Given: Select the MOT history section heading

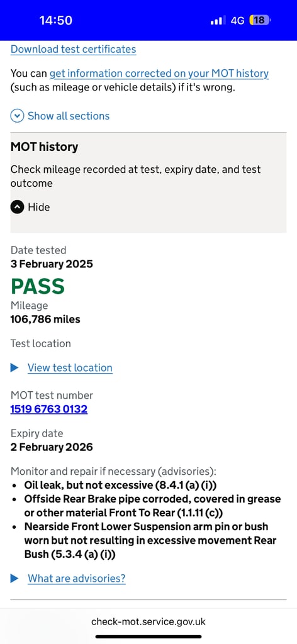Looking at the screenshot, I should pyautogui.click(x=45, y=147).
